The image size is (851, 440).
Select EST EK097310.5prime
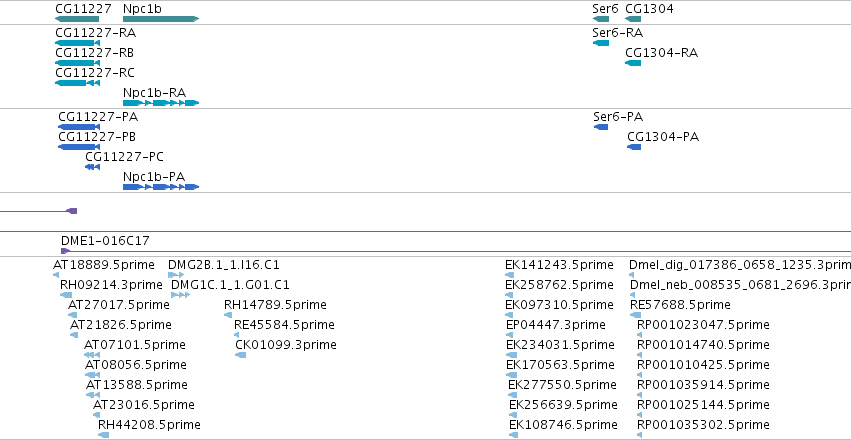(x=560, y=305)
